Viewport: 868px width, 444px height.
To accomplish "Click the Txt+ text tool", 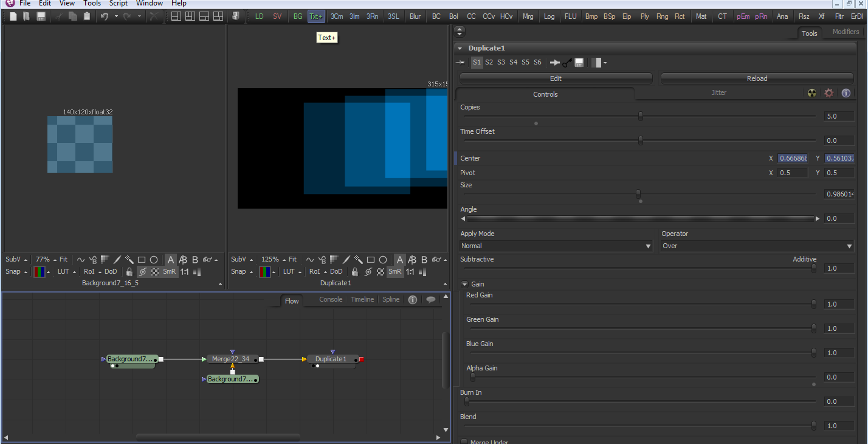I will coord(316,16).
